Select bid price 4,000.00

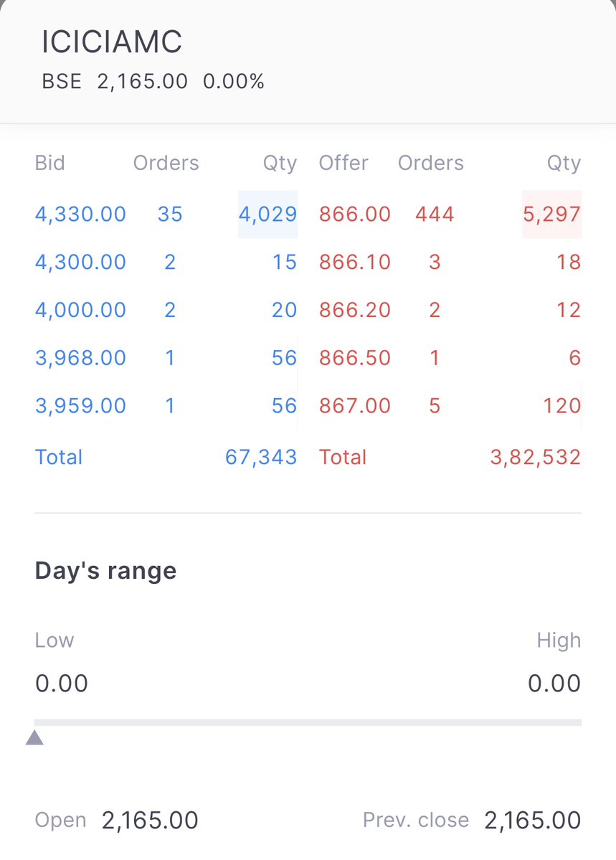click(80, 310)
